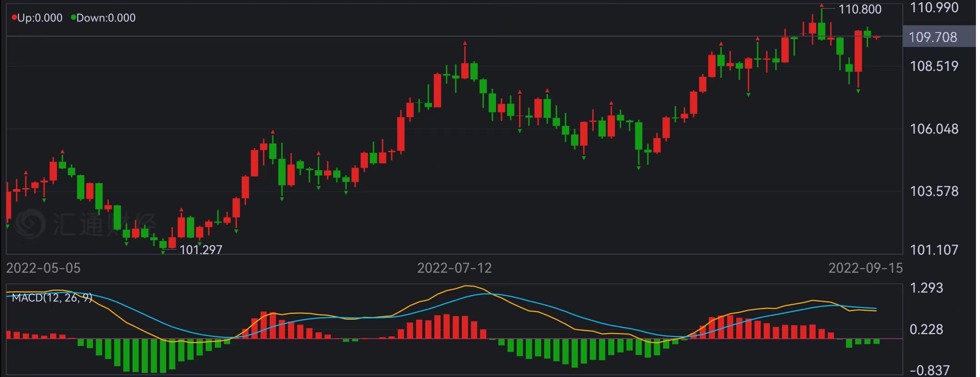Click the 101.297 low price label
The height and width of the screenshot is (377, 980).
coord(201,250)
